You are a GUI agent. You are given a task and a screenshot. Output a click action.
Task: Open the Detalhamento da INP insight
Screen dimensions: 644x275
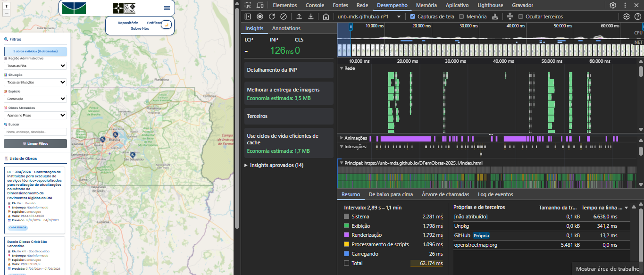tap(289, 70)
